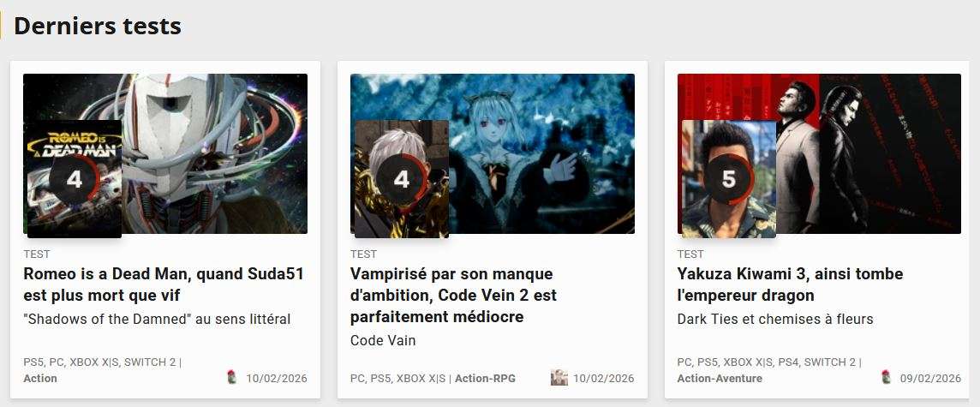Open the Romeo is a Dead Man banner image
980x407 pixels.
tap(165, 153)
